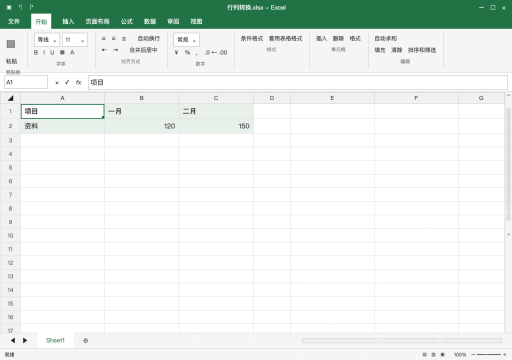Screen dimensions: 512x360
Task: Select row header 5
Action: coord(10,168)
